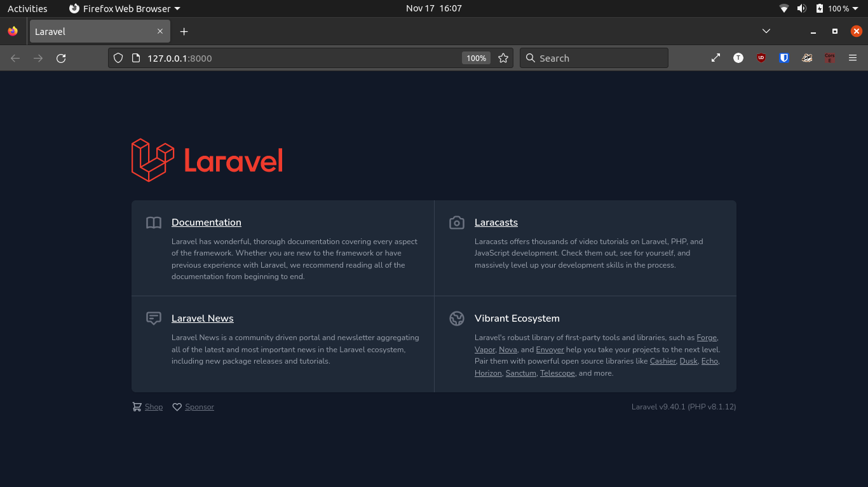Click the Vibrant Ecosystem heading
The height and width of the screenshot is (487, 868).
point(517,319)
